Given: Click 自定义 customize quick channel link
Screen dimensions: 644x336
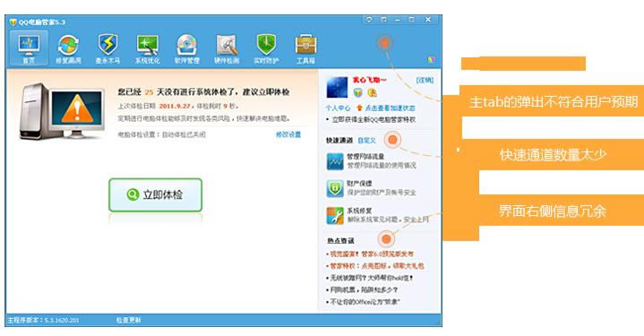Looking at the screenshot, I should 366,141.
